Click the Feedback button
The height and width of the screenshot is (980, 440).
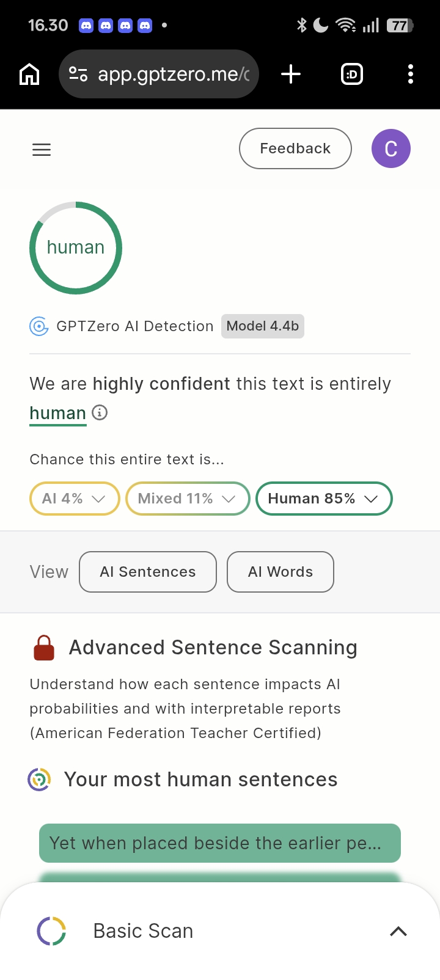(295, 148)
